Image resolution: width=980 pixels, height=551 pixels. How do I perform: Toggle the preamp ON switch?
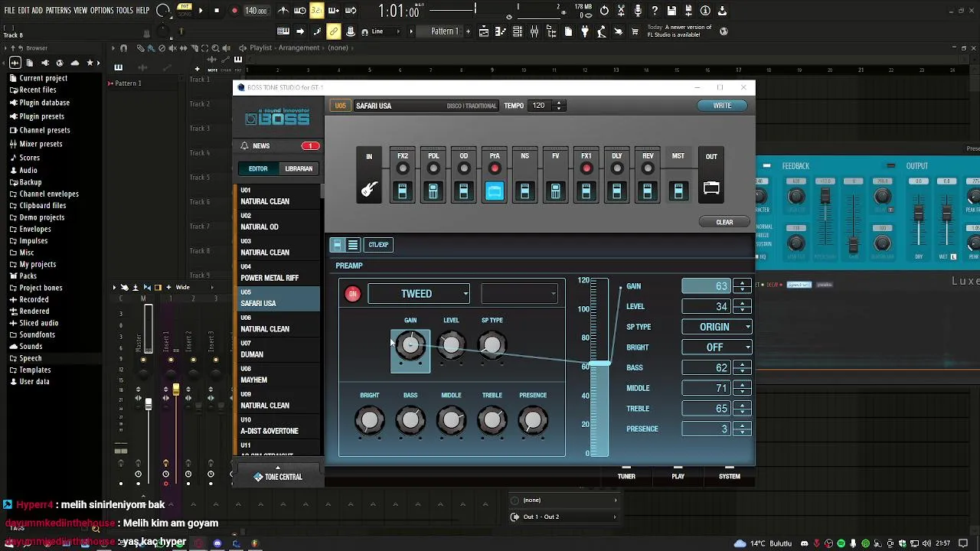352,294
